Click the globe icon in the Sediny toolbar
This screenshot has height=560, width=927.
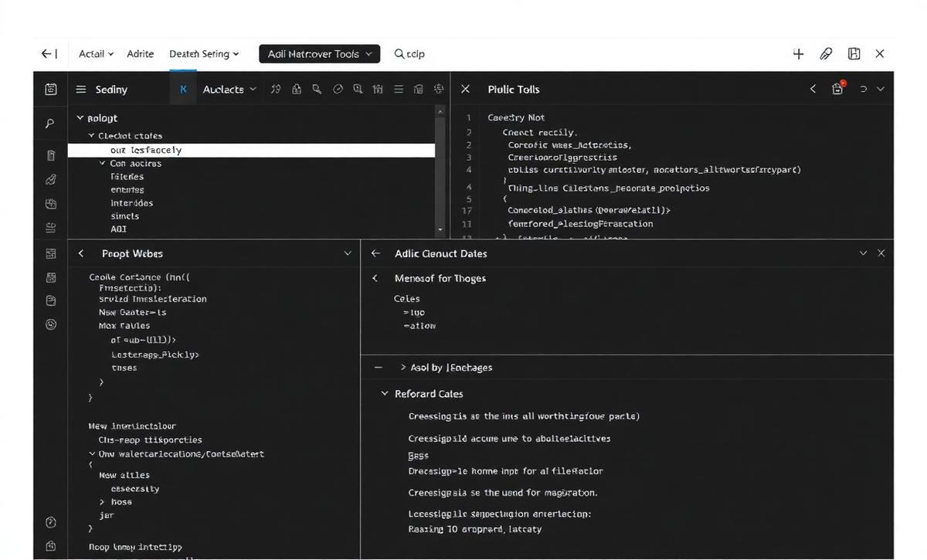click(x=439, y=90)
